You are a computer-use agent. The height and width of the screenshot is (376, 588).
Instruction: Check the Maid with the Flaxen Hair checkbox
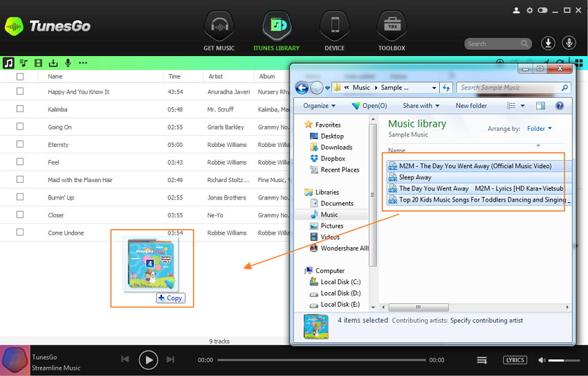coord(20,179)
